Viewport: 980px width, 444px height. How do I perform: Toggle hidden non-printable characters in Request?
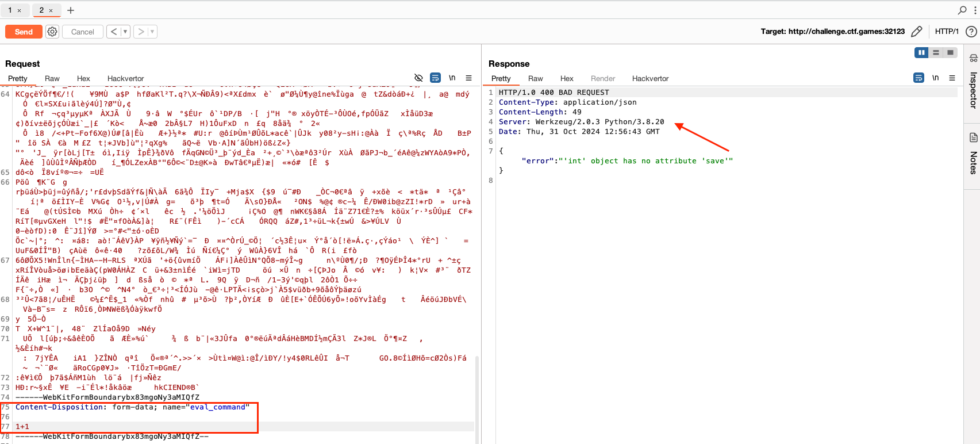418,78
